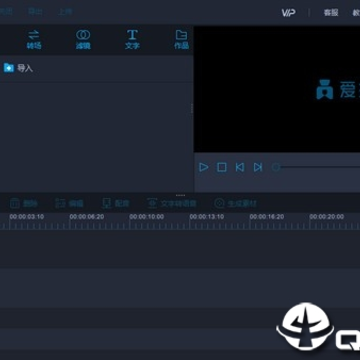Click the 导入 import folder icon
This screenshot has width=360, height=360.
tap(9, 68)
